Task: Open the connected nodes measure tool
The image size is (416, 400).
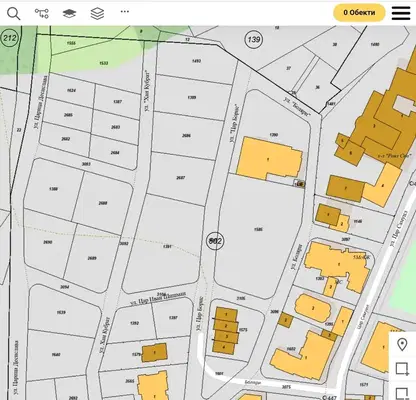Action: click(42, 13)
